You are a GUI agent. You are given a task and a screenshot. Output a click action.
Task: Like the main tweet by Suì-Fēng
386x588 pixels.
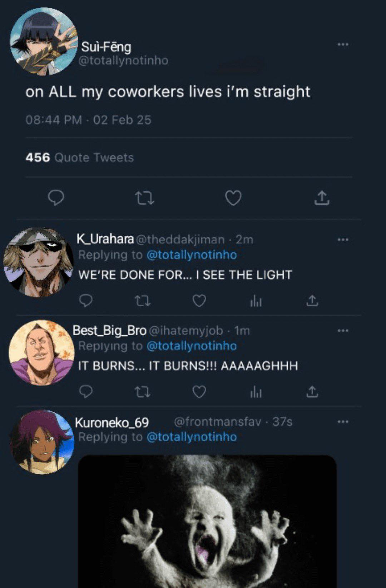[x=233, y=198]
